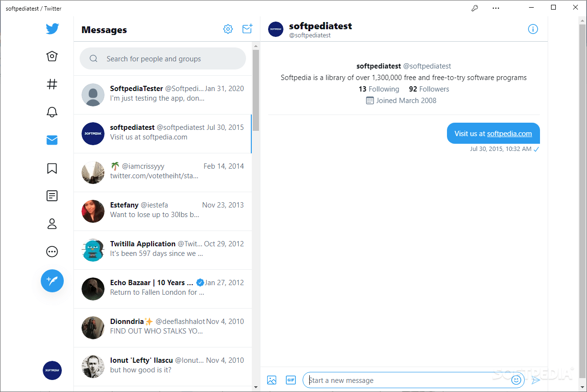Open the softpedia.com link in message bubble
This screenshot has height=392, width=587.
click(509, 134)
